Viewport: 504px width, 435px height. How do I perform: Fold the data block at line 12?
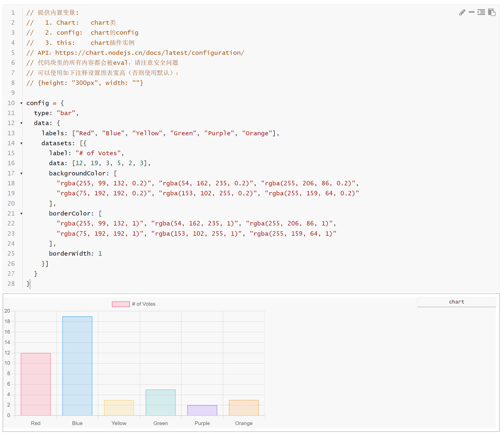coord(21,123)
